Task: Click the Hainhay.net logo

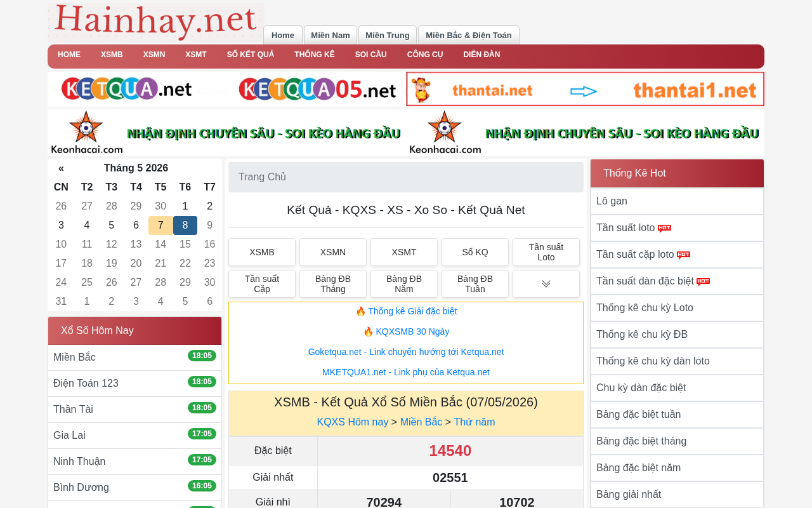Action: pos(156,23)
